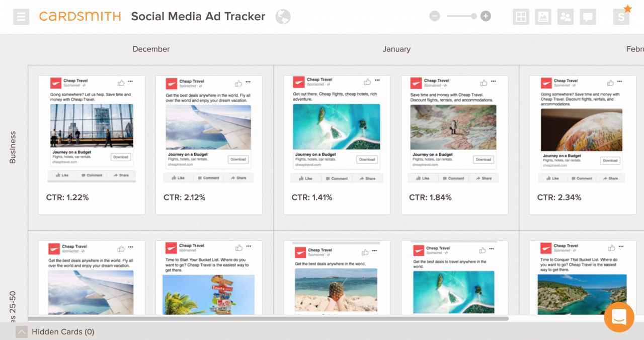Image resolution: width=644 pixels, height=340 pixels.
Task: Click the Cardsmith logo
Action: pyautogui.click(x=80, y=17)
